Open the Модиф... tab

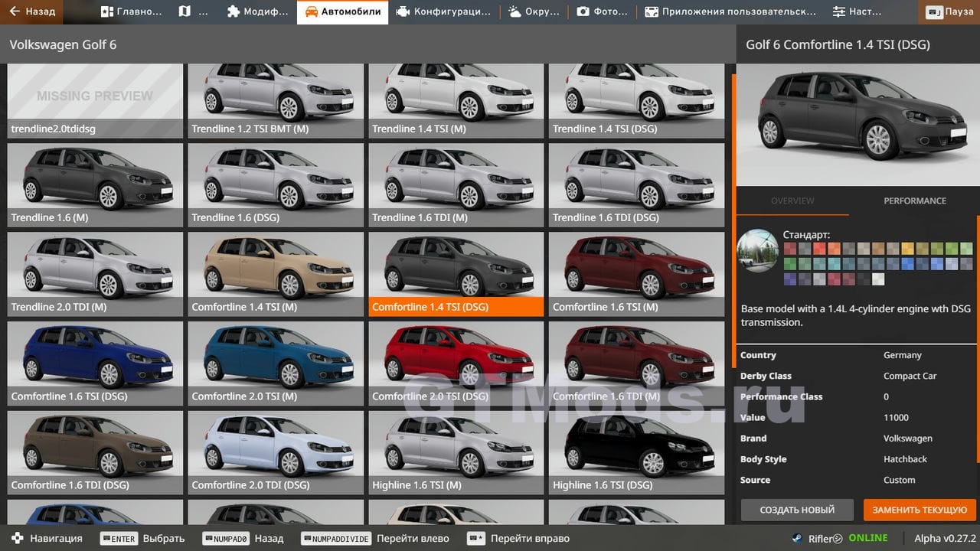click(258, 11)
